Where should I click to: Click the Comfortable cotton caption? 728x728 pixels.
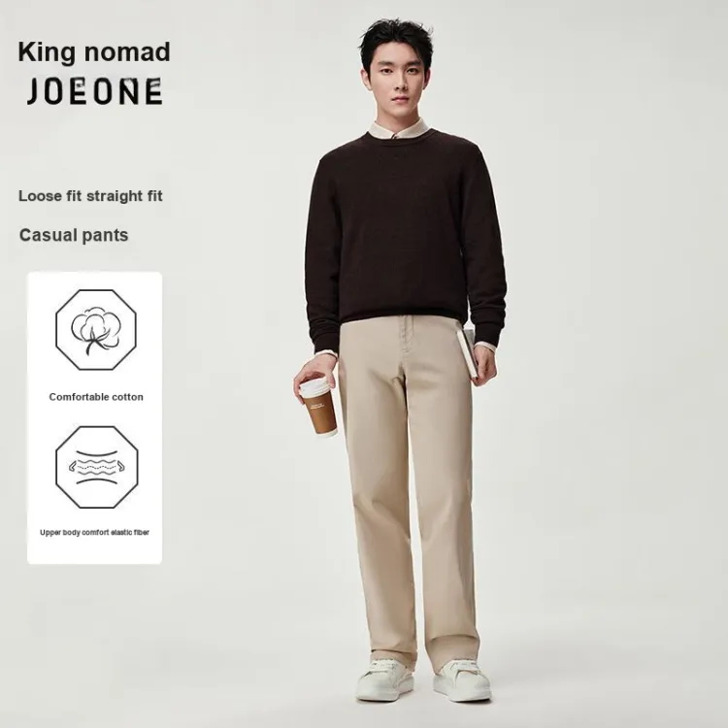pyautogui.click(x=96, y=397)
